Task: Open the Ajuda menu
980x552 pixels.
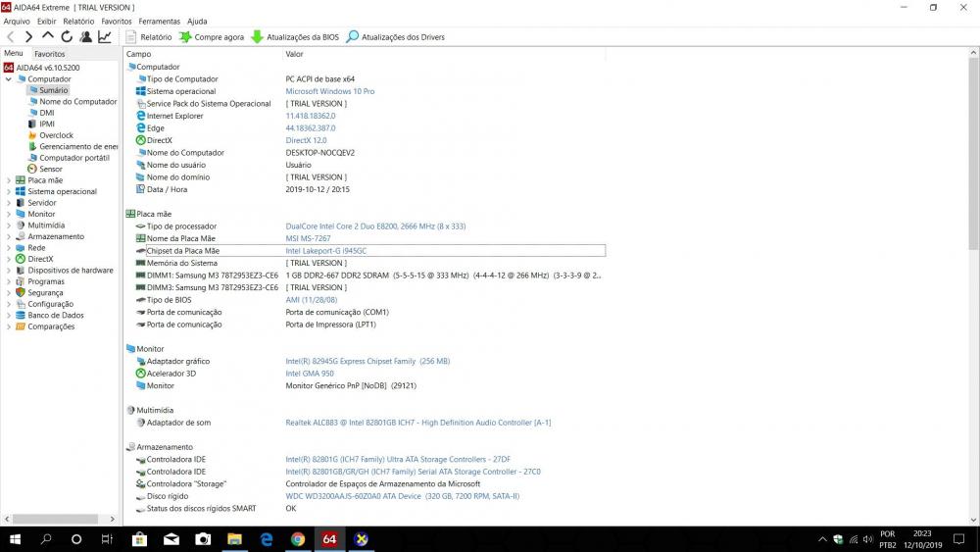Action: point(198,21)
